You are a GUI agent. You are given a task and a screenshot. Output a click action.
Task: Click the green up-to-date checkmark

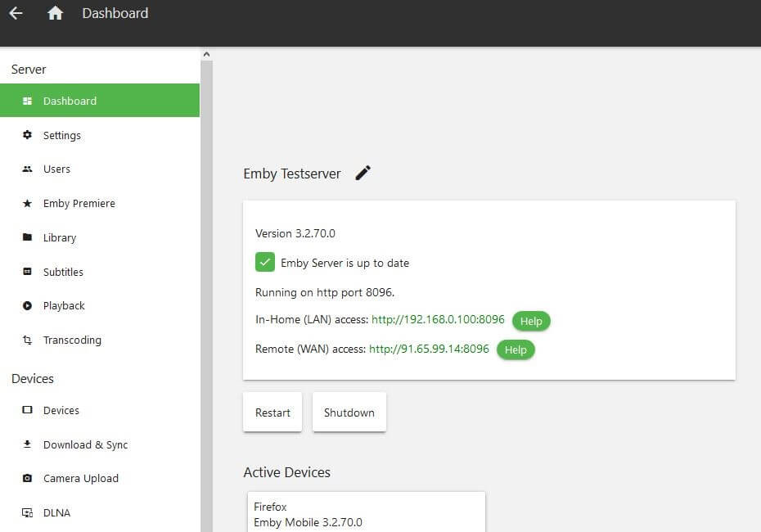click(265, 262)
